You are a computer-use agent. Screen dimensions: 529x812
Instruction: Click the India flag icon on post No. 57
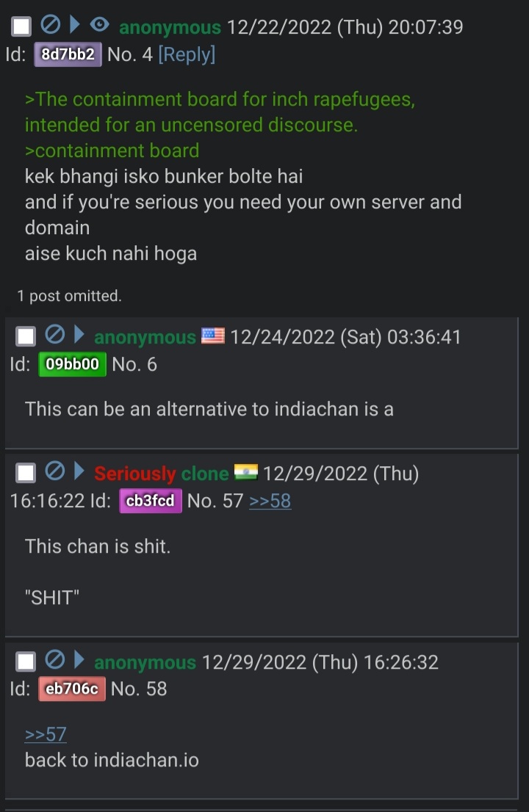click(x=246, y=472)
